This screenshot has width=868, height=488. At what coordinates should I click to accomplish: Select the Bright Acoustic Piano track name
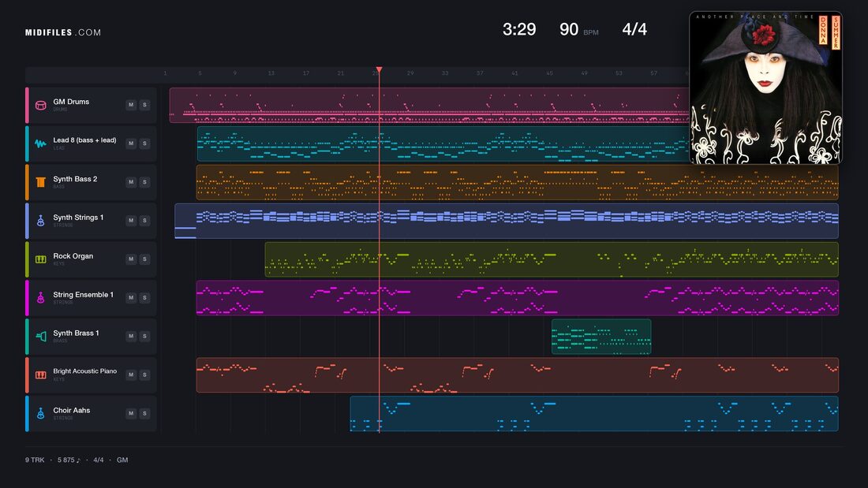coord(84,371)
